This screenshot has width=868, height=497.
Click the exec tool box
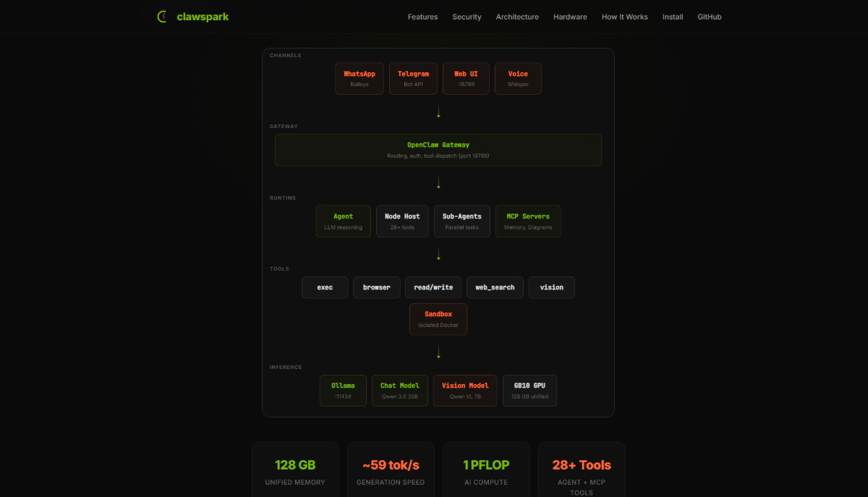pos(325,287)
